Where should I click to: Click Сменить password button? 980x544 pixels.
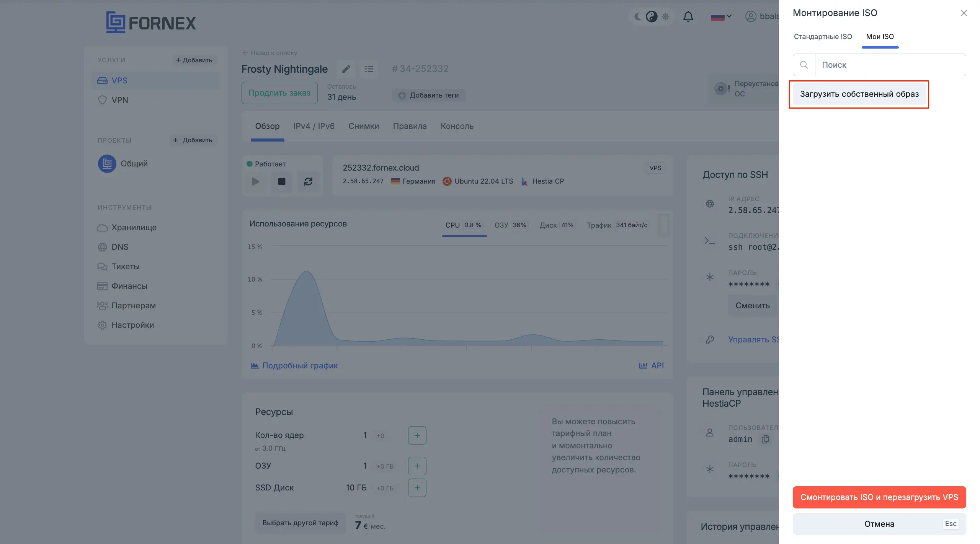point(753,306)
